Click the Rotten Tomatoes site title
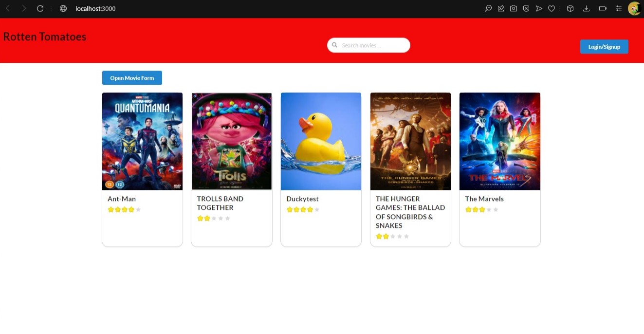Image resolution: width=644 pixels, height=334 pixels. (45, 37)
